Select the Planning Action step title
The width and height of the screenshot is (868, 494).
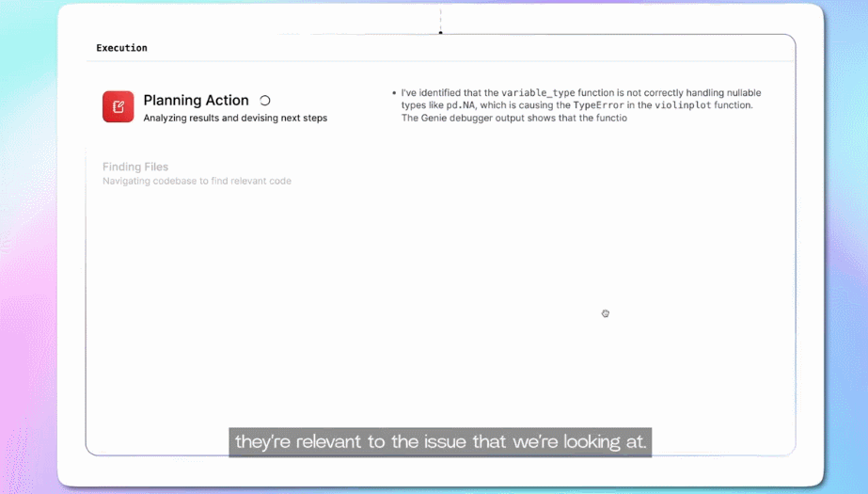pos(196,101)
